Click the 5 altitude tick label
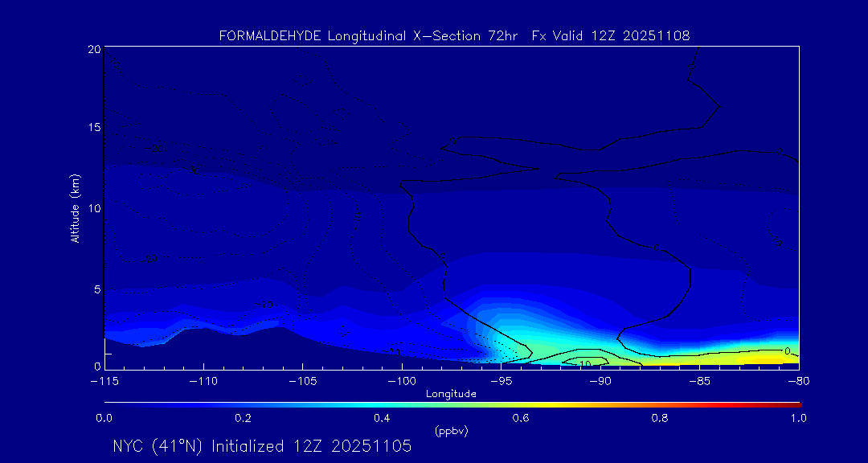This screenshot has height=463, width=868. click(97, 289)
